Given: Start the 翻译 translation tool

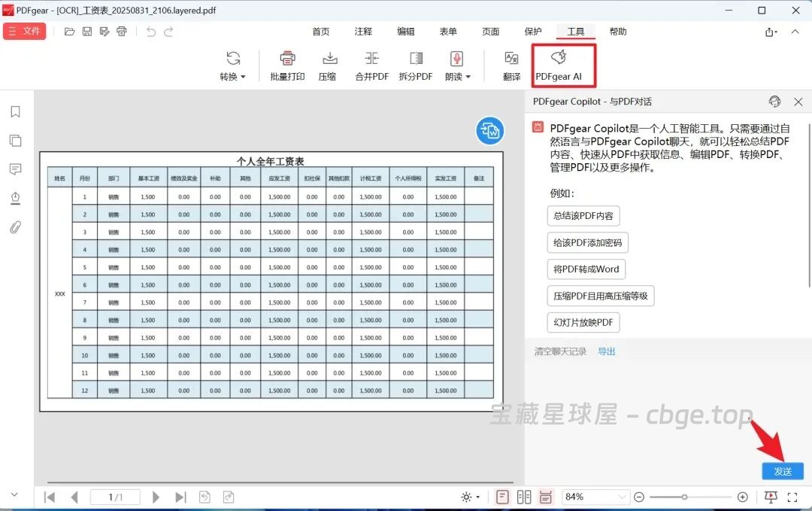Looking at the screenshot, I should click(x=511, y=65).
